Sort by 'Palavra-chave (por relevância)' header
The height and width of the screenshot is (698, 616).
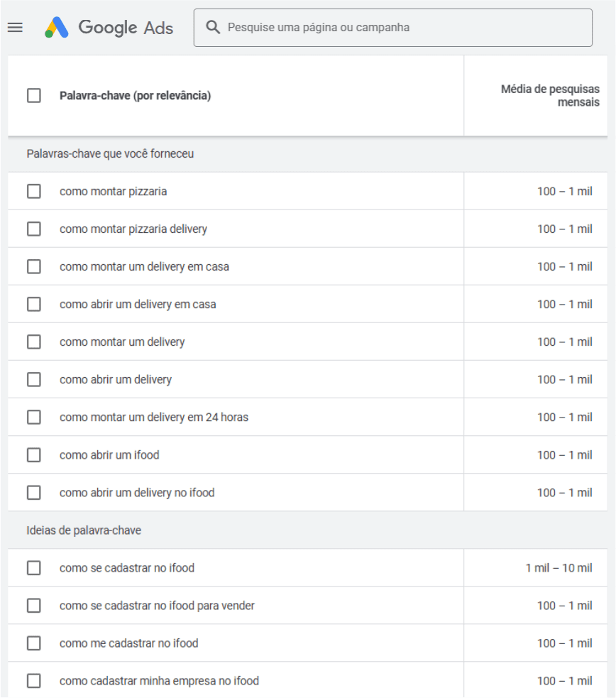click(x=135, y=96)
